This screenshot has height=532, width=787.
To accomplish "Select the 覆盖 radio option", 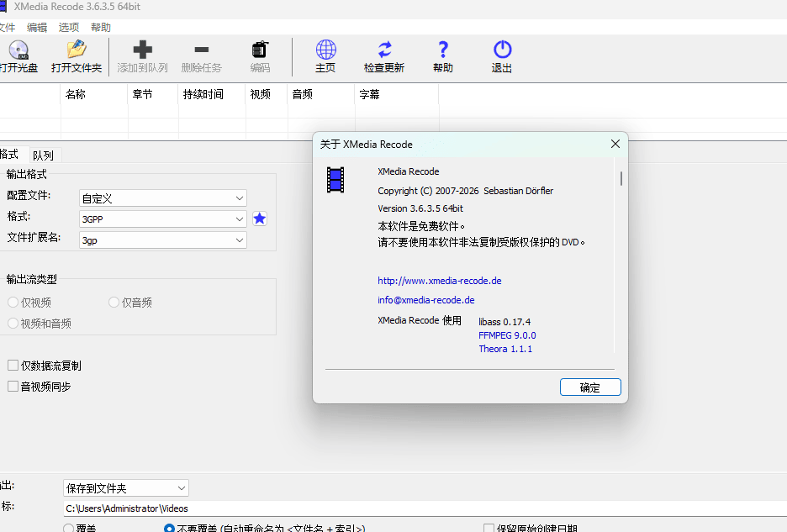I will (69, 528).
